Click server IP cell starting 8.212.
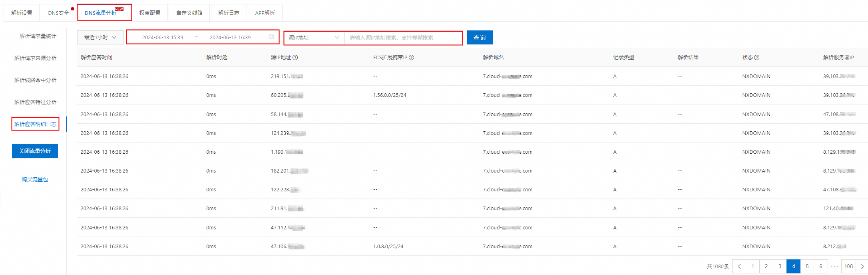The height and width of the screenshot is (275, 868). click(x=834, y=247)
